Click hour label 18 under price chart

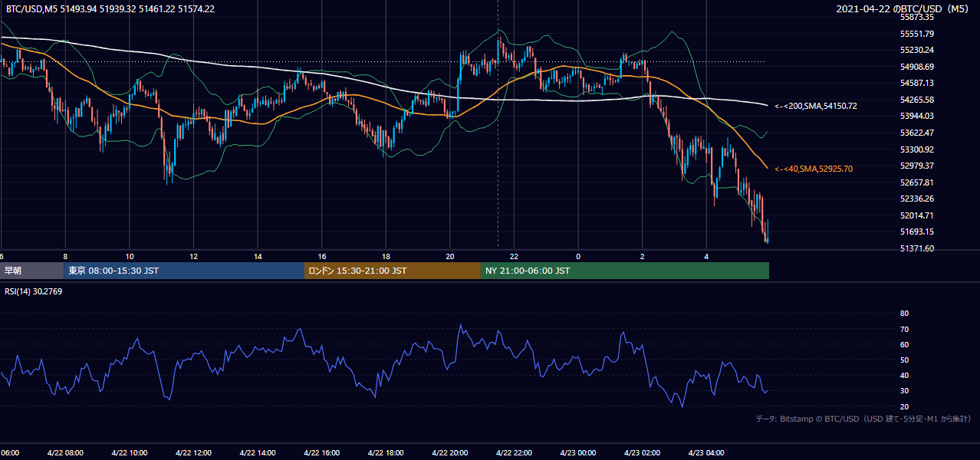pyautogui.click(x=386, y=256)
